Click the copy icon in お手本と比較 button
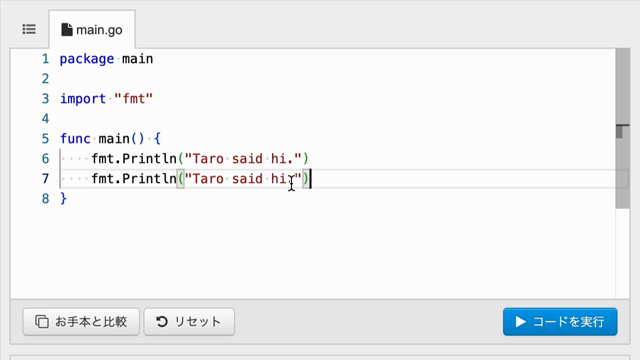This screenshot has height=360, width=640. (42, 322)
